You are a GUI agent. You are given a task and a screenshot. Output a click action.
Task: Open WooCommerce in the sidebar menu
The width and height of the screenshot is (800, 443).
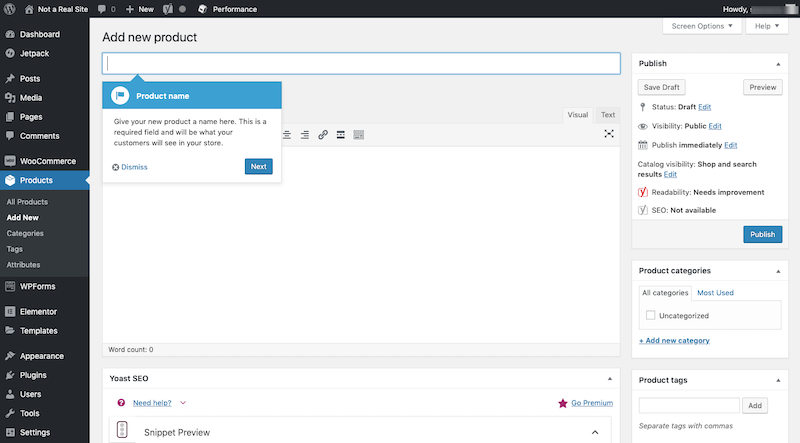(x=45, y=160)
